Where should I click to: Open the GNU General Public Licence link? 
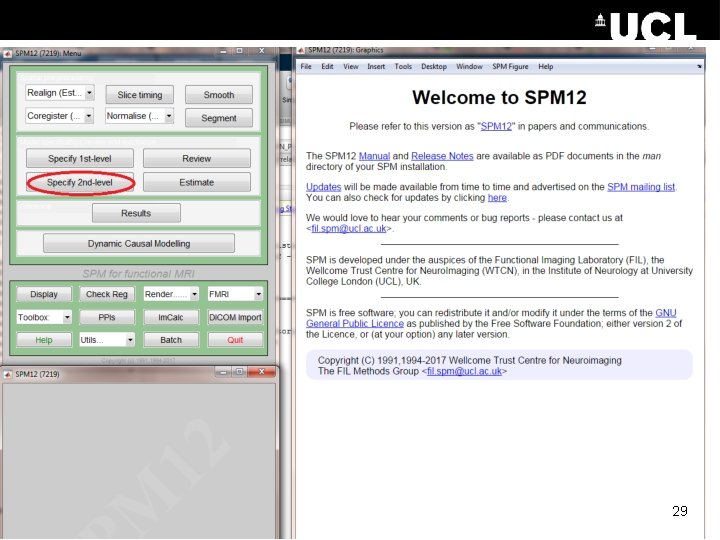coord(355,324)
